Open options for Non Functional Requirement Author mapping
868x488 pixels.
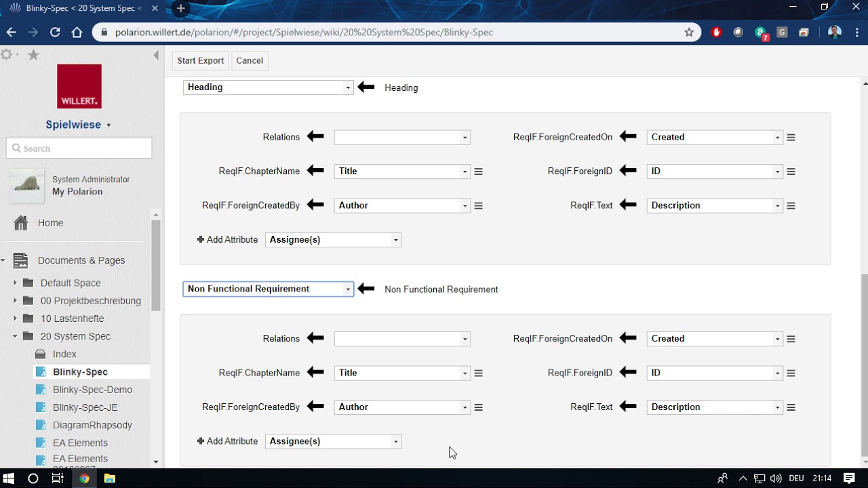[478, 407]
